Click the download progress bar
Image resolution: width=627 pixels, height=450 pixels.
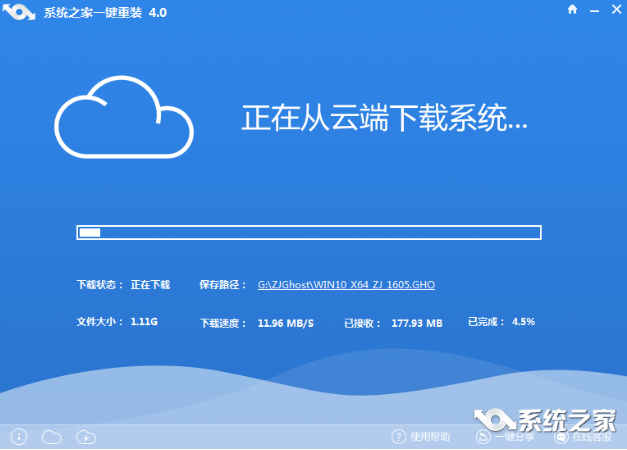pos(309,232)
